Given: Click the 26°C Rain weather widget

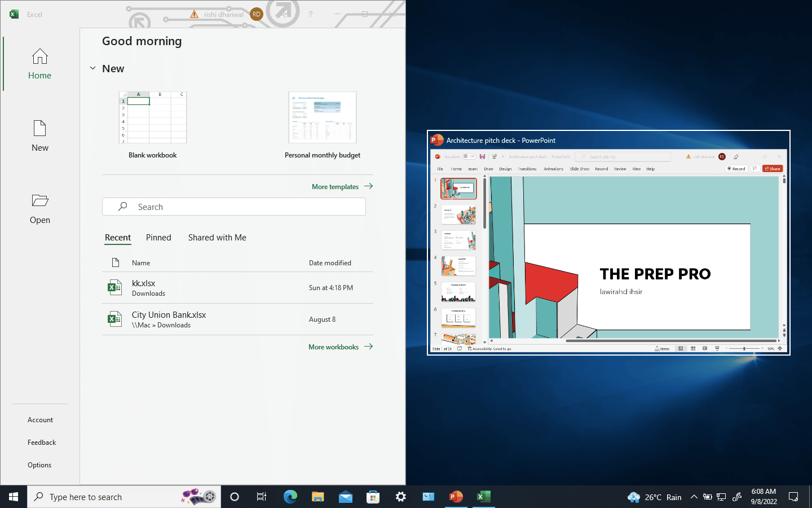Looking at the screenshot, I should (x=654, y=497).
